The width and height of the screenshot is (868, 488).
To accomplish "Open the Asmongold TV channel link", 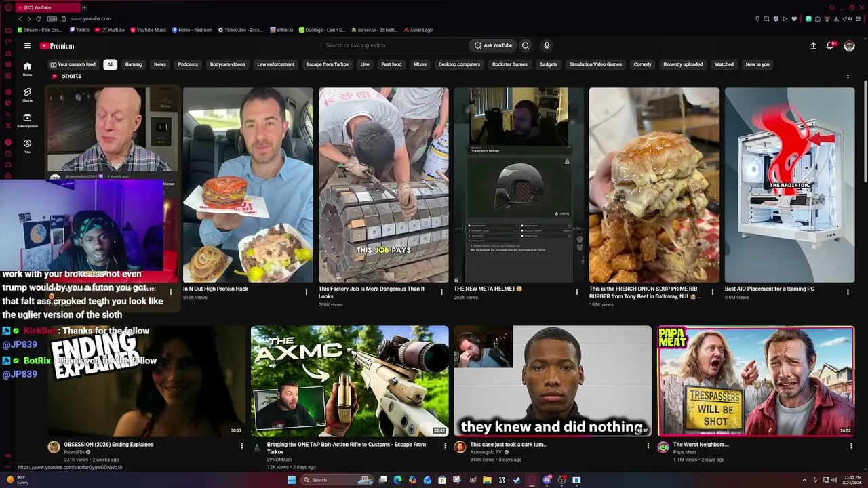I will (486, 452).
